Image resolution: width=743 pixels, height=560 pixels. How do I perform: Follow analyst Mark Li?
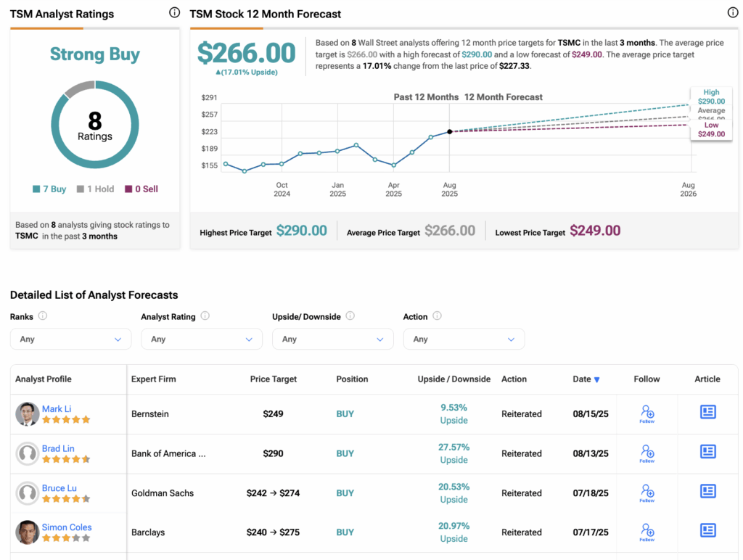click(x=647, y=414)
